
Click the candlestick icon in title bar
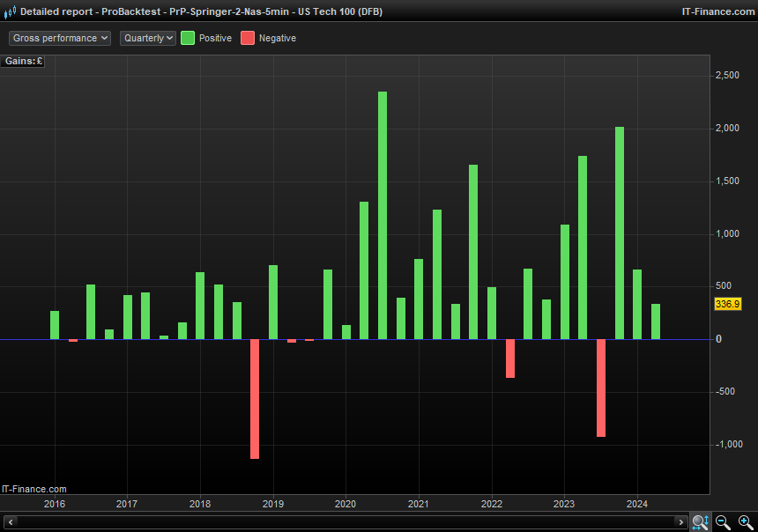(x=9, y=11)
